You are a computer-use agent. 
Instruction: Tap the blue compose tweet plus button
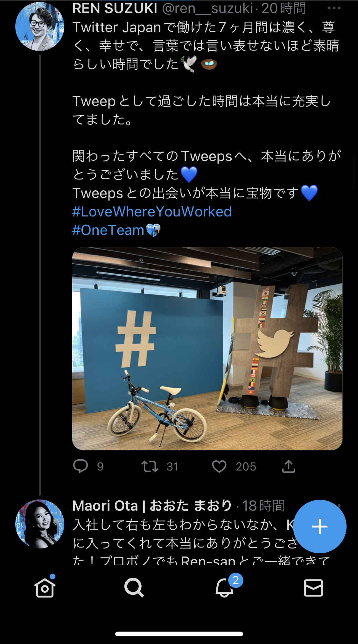[320, 526]
